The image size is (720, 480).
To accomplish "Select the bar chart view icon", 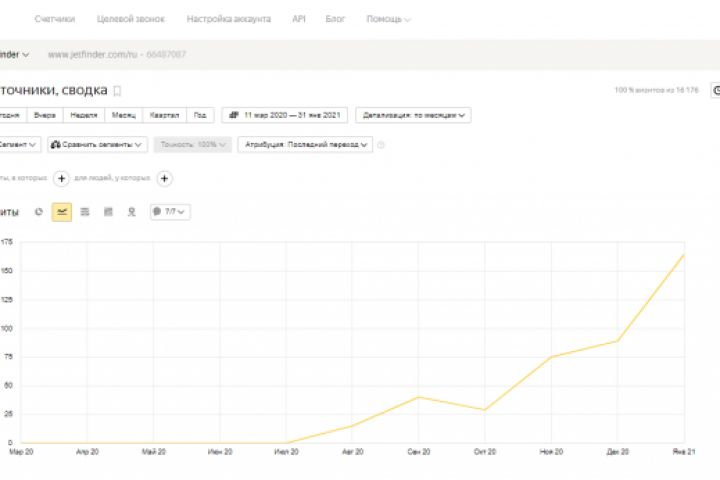I will (x=108, y=212).
